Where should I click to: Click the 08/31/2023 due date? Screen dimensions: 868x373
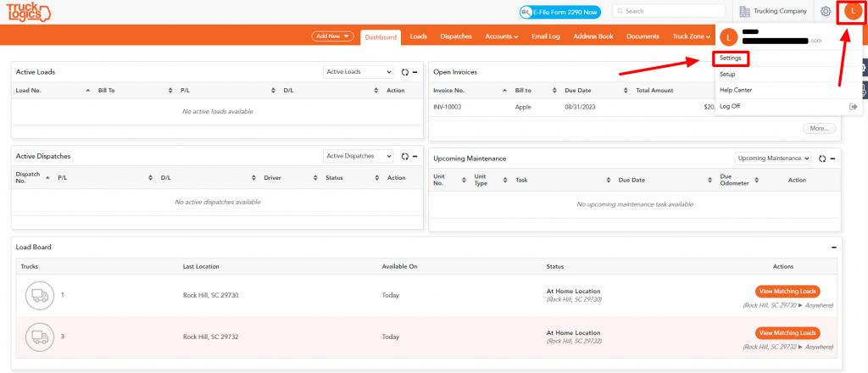coord(579,108)
